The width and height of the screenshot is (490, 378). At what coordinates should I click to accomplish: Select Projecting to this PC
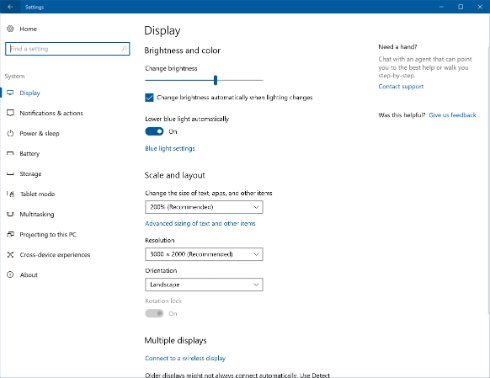click(x=48, y=234)
